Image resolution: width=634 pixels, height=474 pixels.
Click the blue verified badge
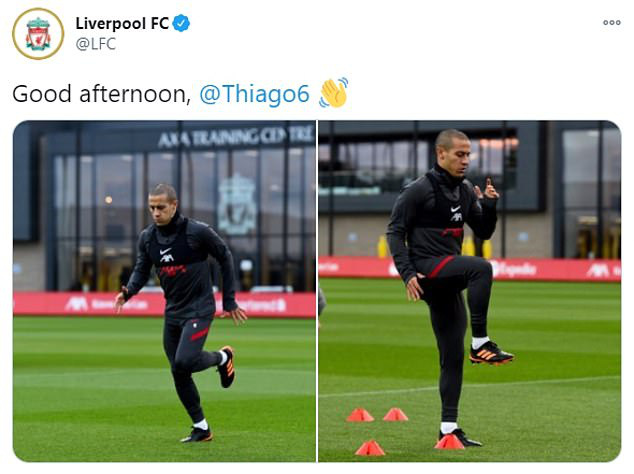pyautogui.click(x=181, y=23)
